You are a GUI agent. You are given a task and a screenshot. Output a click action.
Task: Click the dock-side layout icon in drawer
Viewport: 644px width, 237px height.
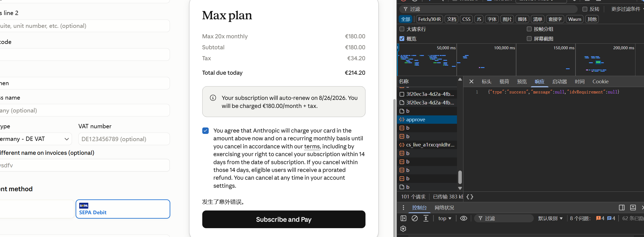tap(622, 208)
